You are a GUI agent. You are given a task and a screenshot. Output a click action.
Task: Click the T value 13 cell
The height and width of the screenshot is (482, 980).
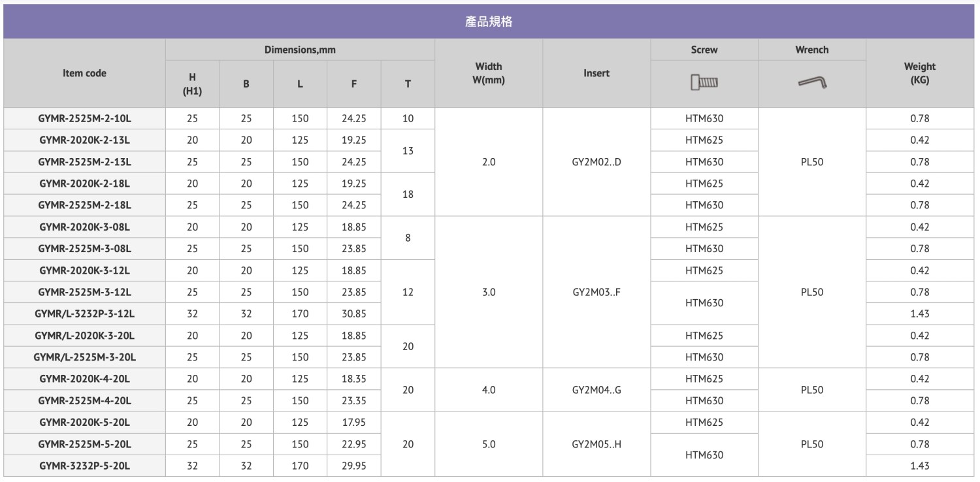[408, 151]
